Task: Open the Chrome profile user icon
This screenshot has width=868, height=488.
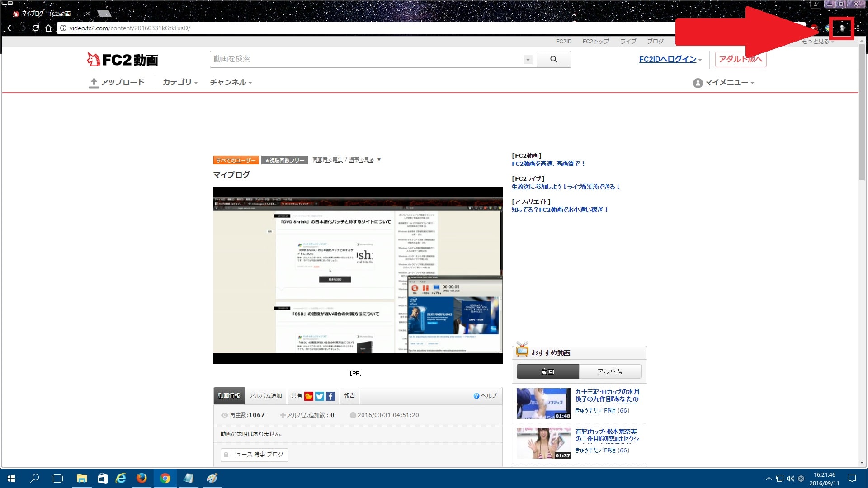Action: pyautogui.click(x=816, y=4)
